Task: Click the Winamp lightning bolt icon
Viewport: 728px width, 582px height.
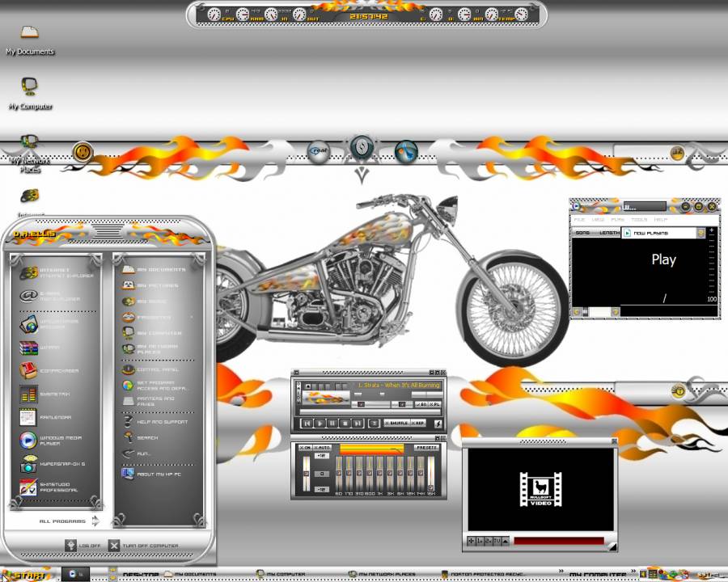Action: (438, 423)
